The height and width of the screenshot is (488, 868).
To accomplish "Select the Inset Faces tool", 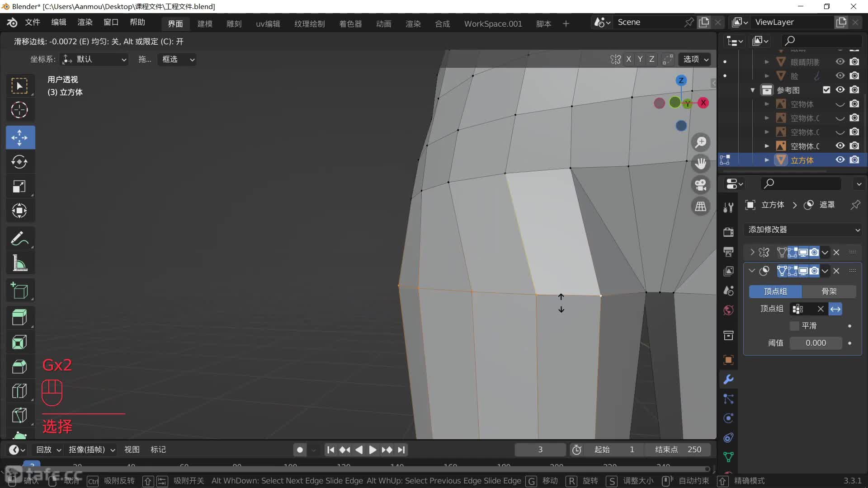I will [x=20, y=342].
